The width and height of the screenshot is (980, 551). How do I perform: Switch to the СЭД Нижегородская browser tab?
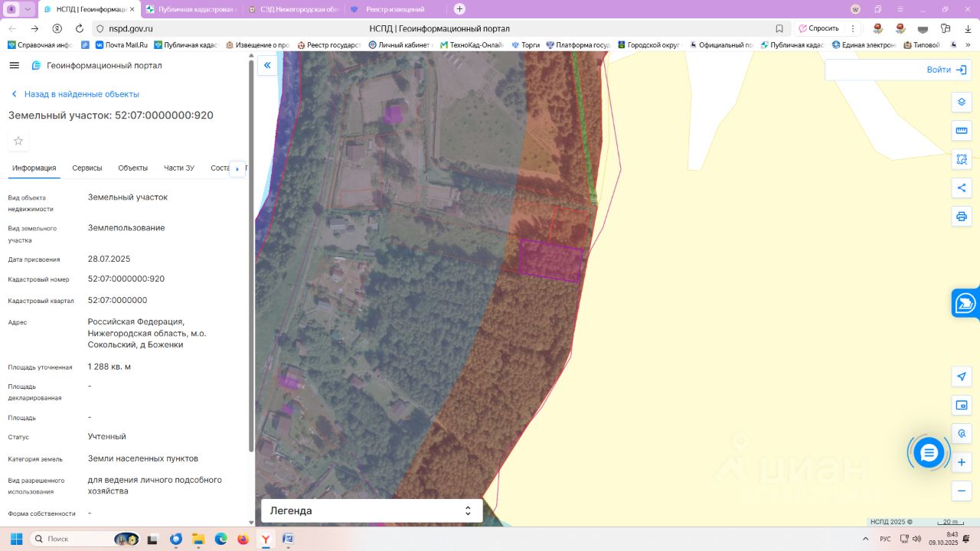pyautogui.click(x=294, y=9)
